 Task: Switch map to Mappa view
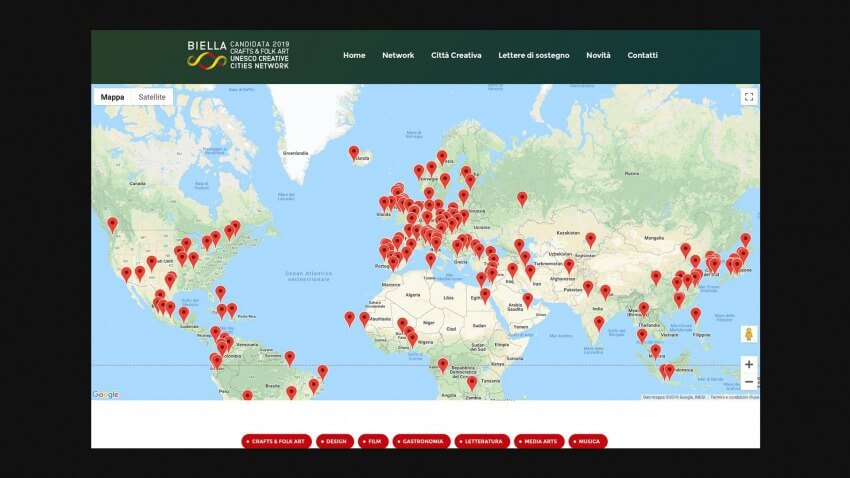pyautogui.click(x=112, y=97)
